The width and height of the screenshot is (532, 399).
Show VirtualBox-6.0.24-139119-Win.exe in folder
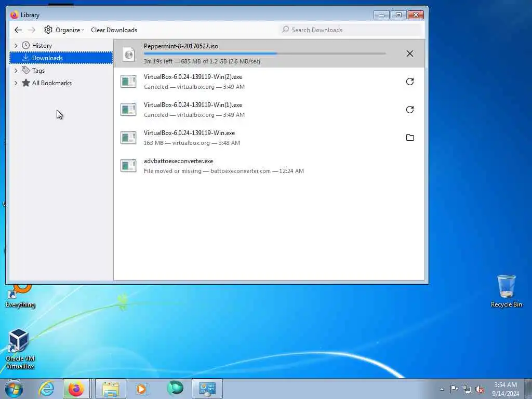(x=410, y=137)
